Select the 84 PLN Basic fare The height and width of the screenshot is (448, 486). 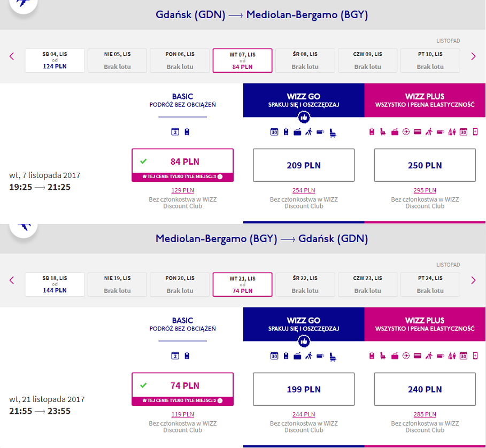coord(182,165)
